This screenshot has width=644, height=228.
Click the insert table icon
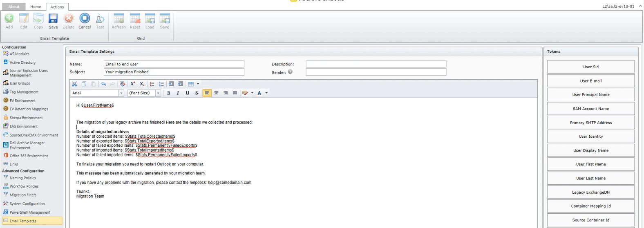point(191,84)
